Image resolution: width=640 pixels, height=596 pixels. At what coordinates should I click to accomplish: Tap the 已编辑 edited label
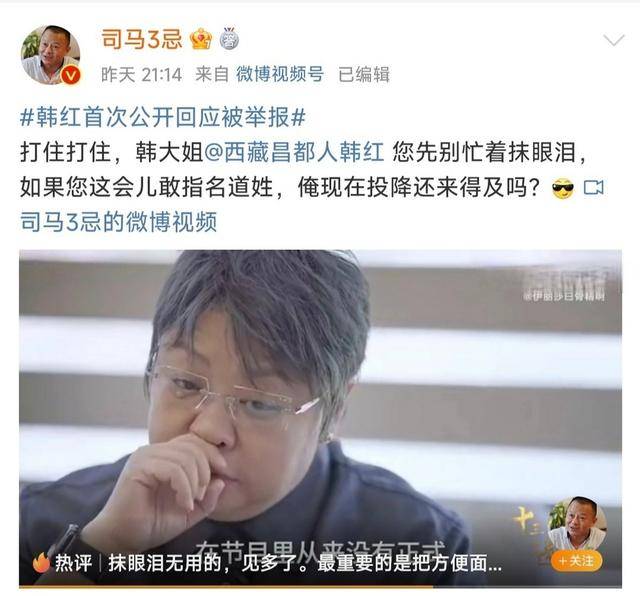(x=364, y=74)
